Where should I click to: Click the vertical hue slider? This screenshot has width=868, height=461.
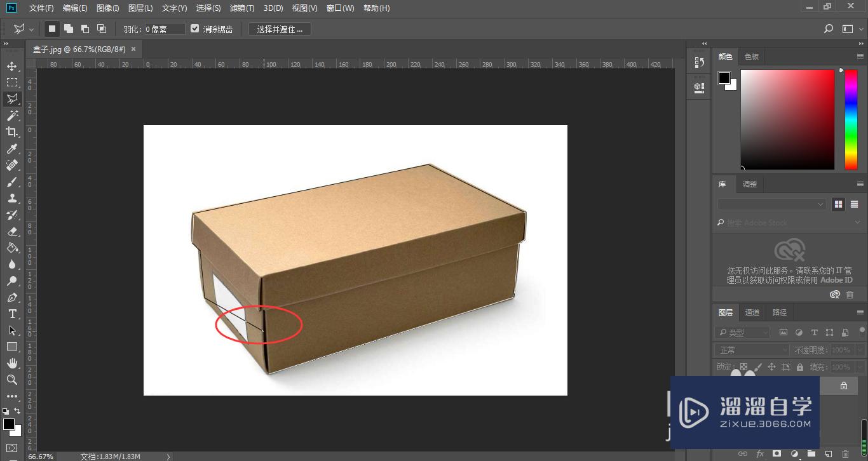click(851, 119)
